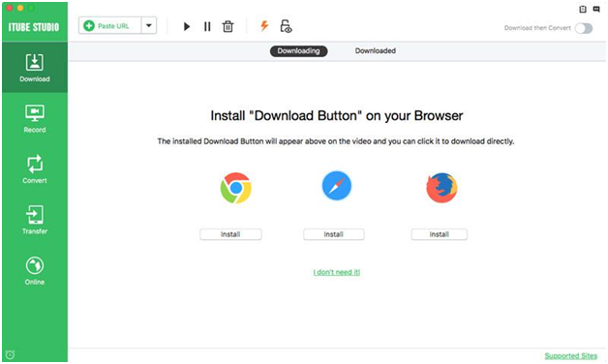Click the installed Download Button description text
Image resolution: width=608 pixels, height=364 pixels.
(336, 141)
